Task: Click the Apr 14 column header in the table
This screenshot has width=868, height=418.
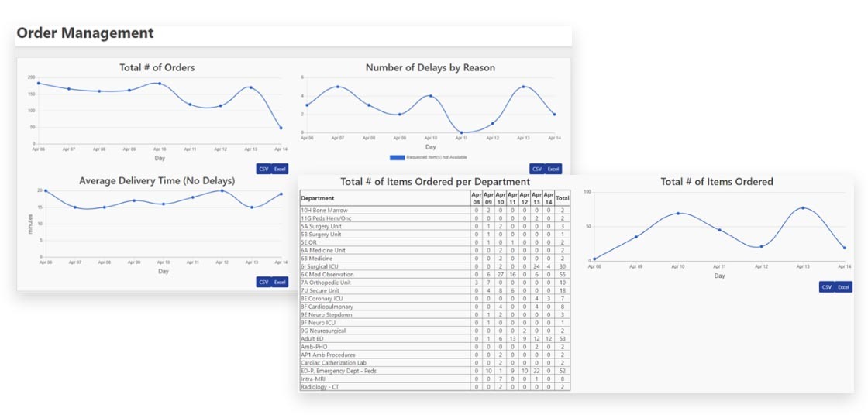Action: pyautogui.click(x=549, y=198)
